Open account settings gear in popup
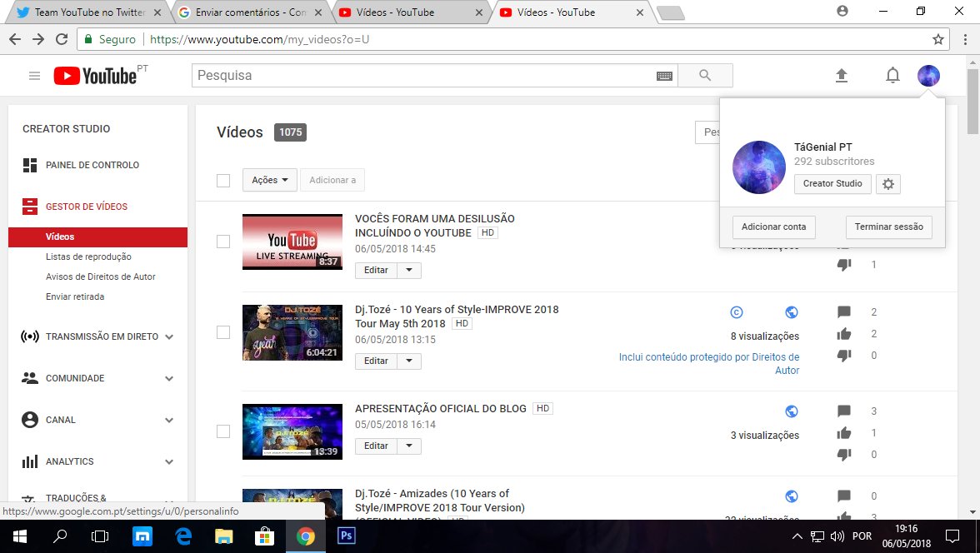The width and height of the screenshot is (980, 553). [888, 184]
